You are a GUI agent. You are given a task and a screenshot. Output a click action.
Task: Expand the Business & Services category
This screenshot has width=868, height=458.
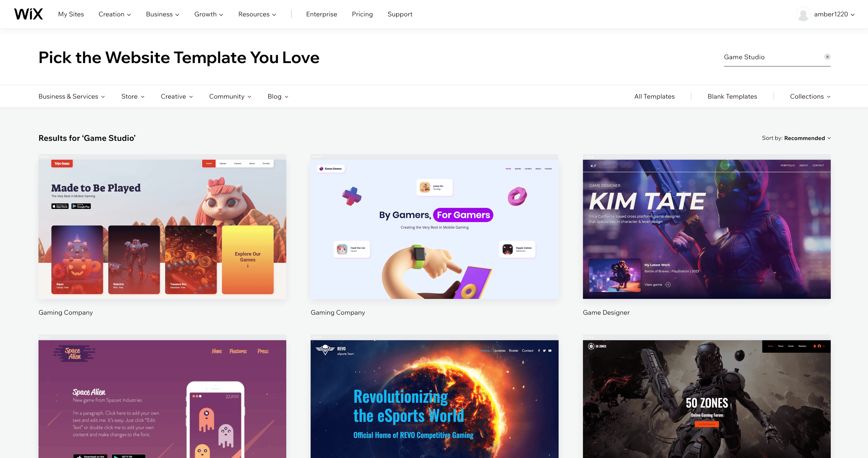click(x=72, y=97)
